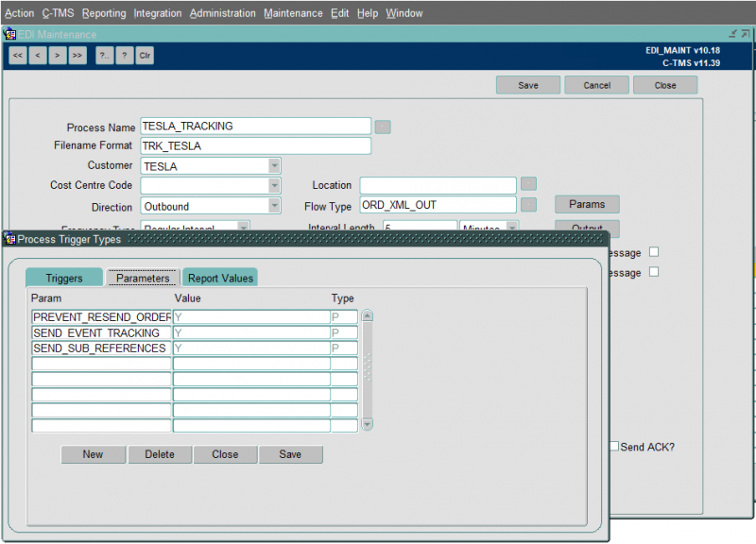
Task: Click the Filename Format field TRK_TESLA
Action: click(x=255, y=145)
